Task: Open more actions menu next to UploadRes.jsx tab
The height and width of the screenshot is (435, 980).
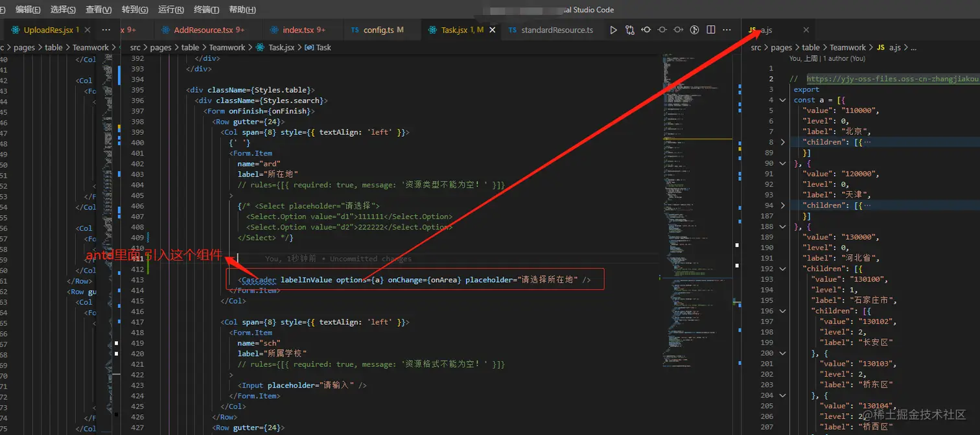Action: click(106, 30)
